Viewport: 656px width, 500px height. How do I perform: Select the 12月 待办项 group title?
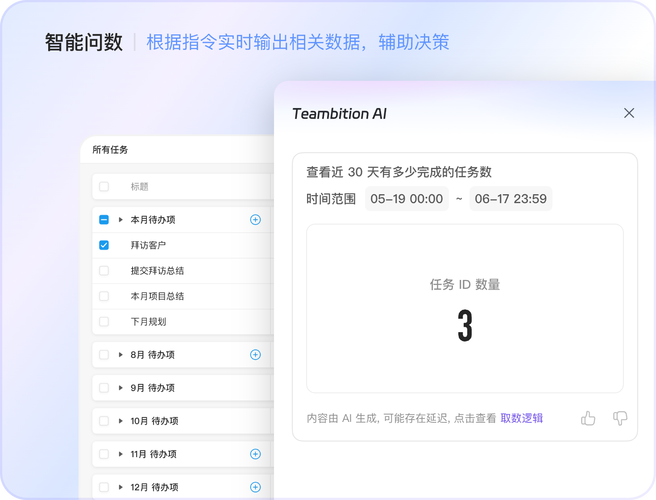pos(154,487)
